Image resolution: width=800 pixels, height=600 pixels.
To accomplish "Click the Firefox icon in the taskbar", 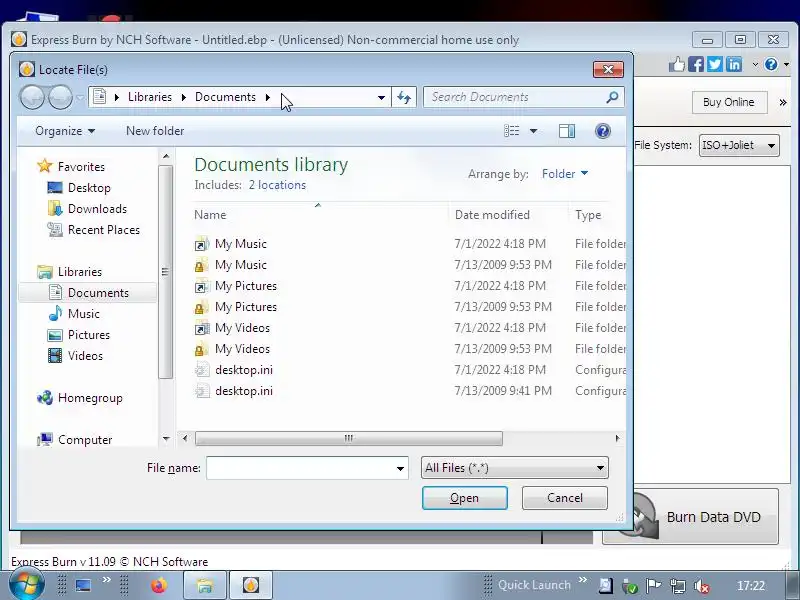I will pyautogui.click(x=159, y=585).
